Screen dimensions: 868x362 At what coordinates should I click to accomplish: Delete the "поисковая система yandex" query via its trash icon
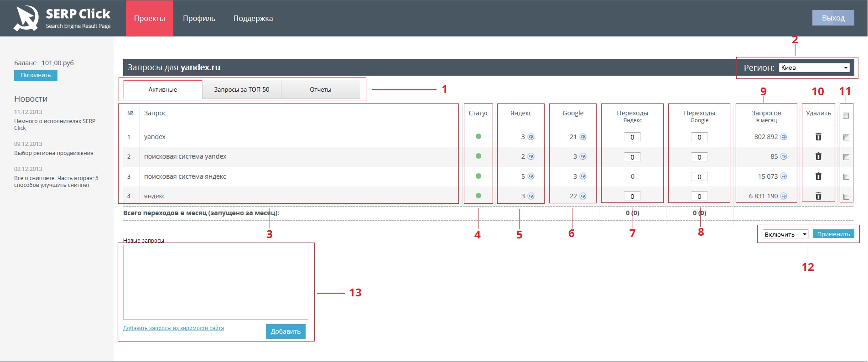coord(818,156)
